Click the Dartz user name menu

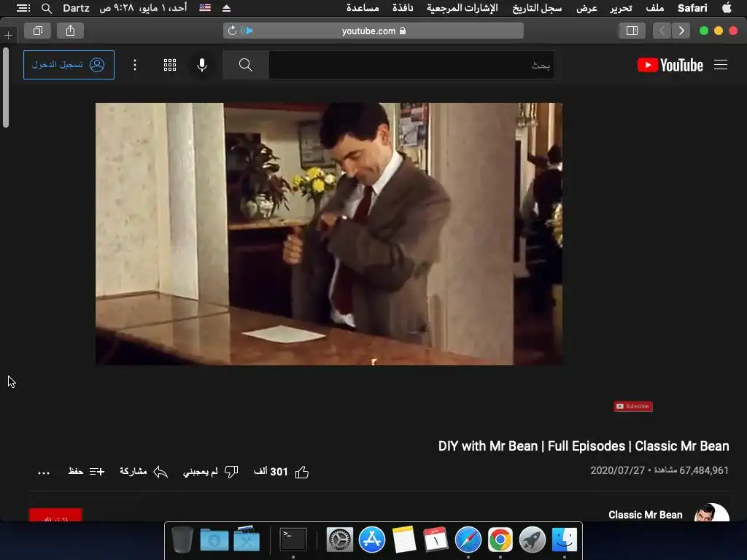pos(76,7)
